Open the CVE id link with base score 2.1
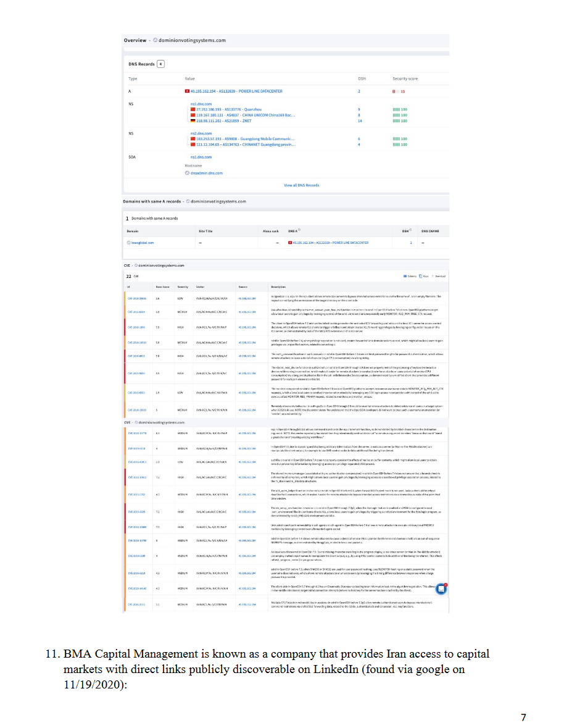Screen dimensions: 564x728 (137, 462)
